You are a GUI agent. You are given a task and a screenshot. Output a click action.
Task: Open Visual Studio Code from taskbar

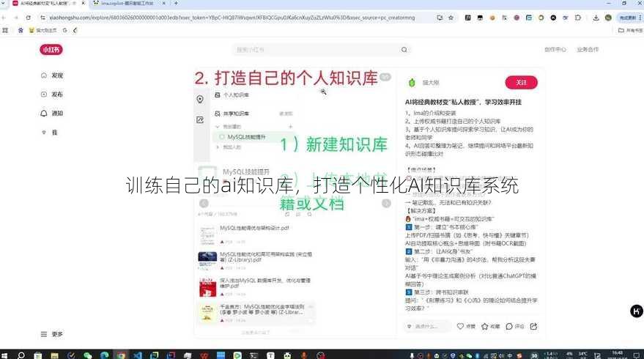(138, 355)
